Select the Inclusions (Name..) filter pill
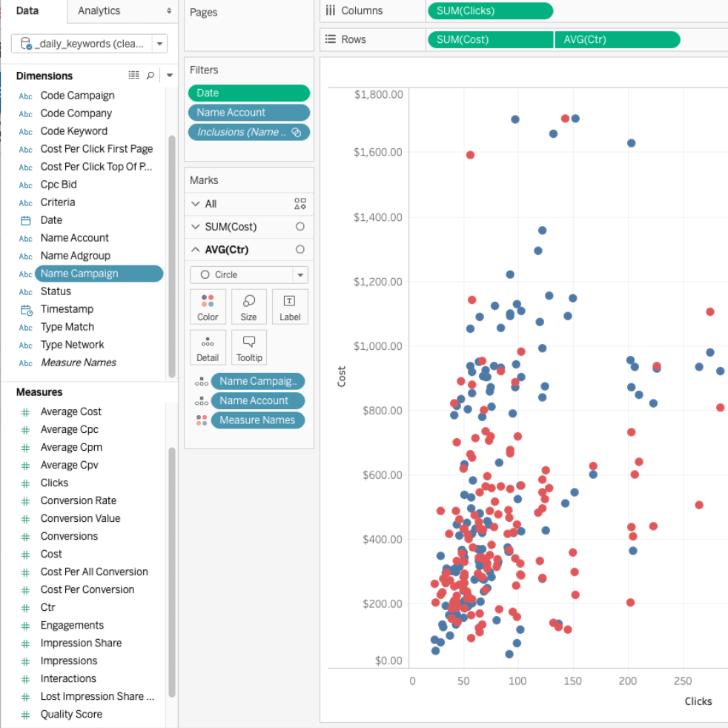The image size is (728, 728). click(249, 132)
